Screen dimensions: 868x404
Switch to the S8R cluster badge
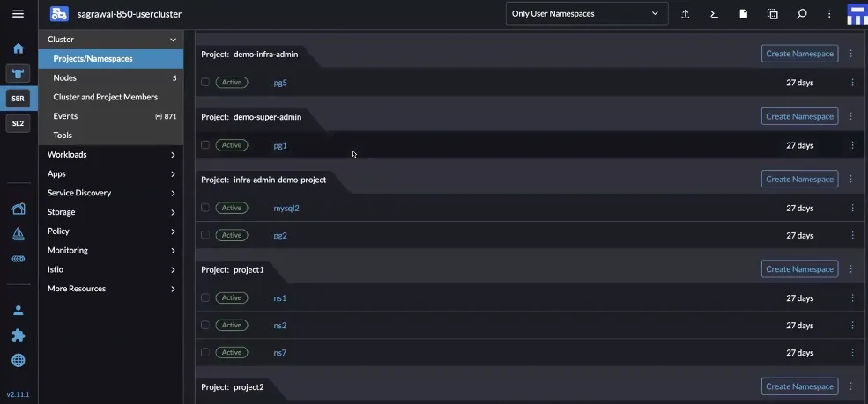click(19, 99)
